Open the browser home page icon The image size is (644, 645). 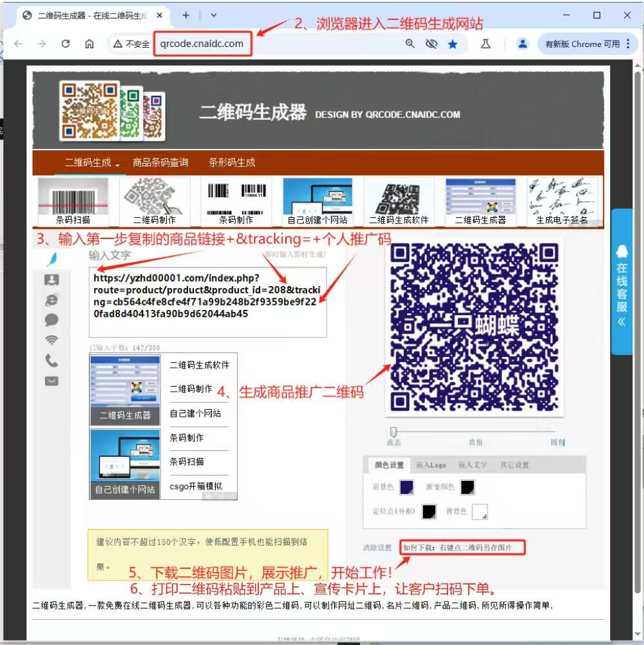(x=90, y=44)
